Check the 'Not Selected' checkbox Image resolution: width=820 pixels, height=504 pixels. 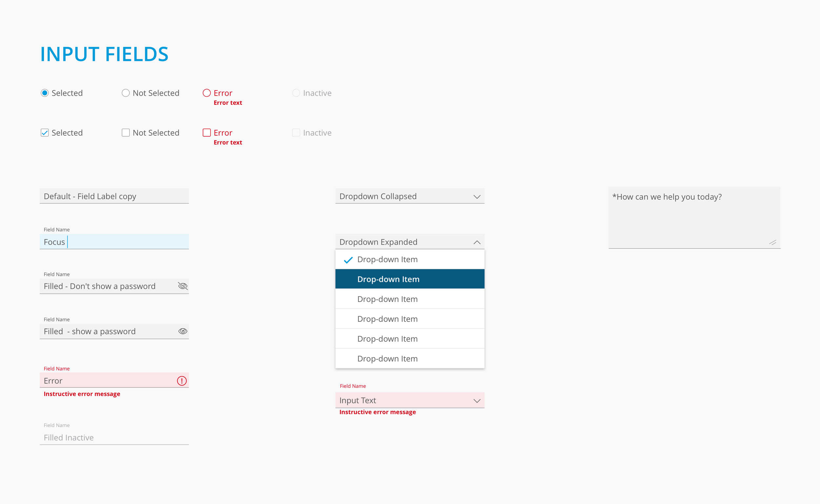click(x=125, y=133)
